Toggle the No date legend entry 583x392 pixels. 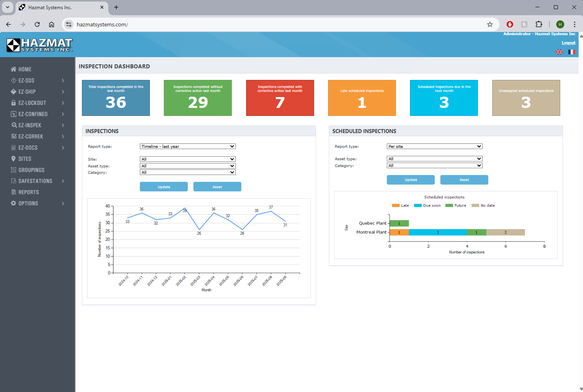[483, 205]
